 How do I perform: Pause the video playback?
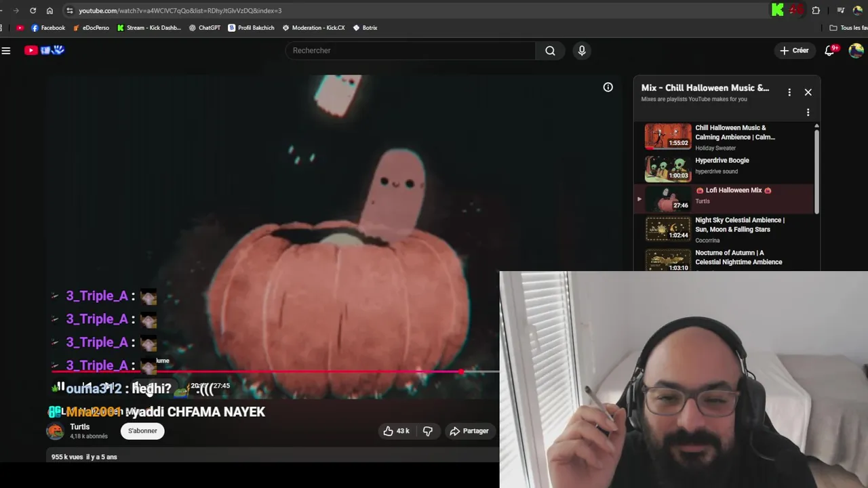pos(60,386)
